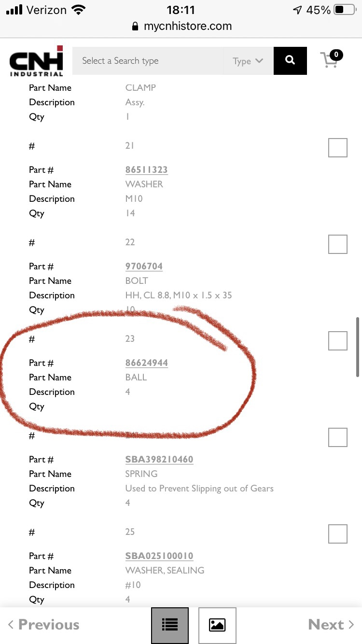Click the CNH Industrial logo

(37, 61)
